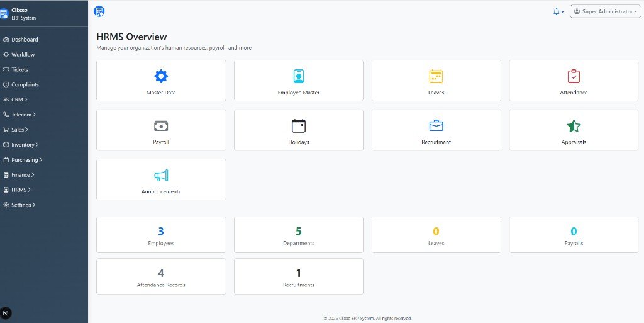
Task: Click the Clixxo ERP System copyright footer
Action: pyautogui.click(x=367, y=319)
